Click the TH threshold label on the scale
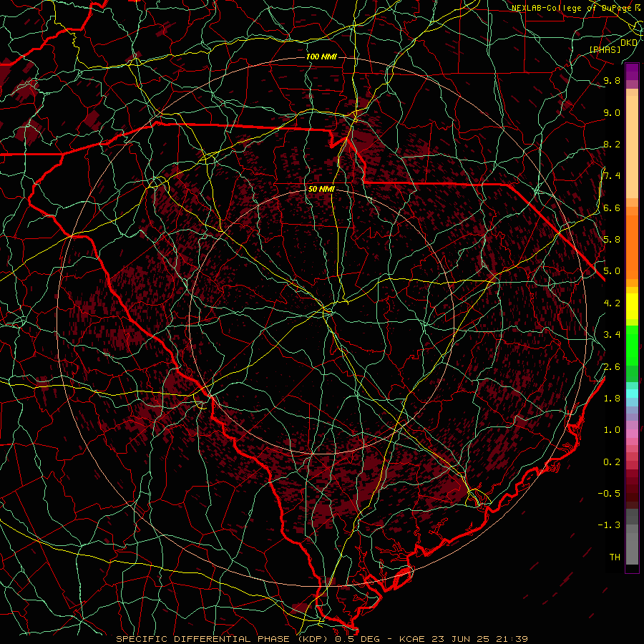The image size is (644, 644). click(615, 557)
